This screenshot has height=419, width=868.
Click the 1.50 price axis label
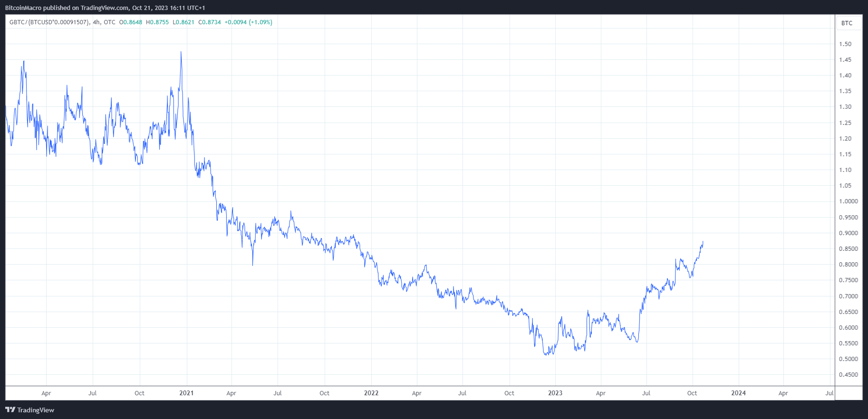click(845, 44)
